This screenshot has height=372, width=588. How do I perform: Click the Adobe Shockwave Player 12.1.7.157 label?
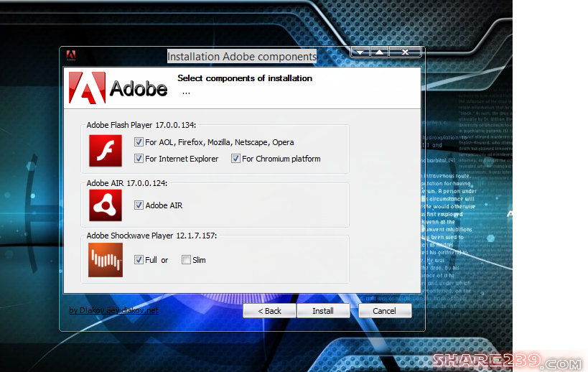pyautogui.click(x=151, y=236)
